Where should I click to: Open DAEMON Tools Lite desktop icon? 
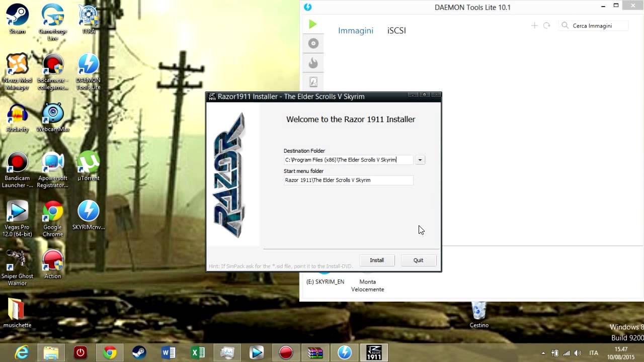pos(89,72)
